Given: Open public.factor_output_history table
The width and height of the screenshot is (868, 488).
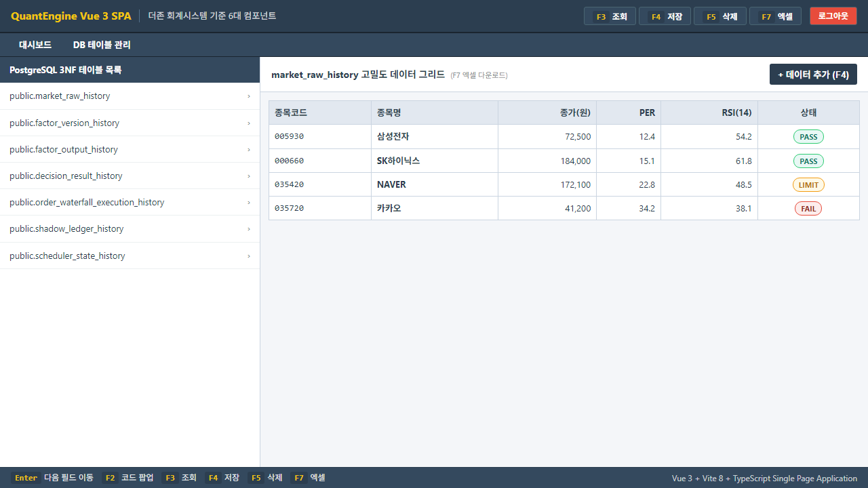Looking at the screenshot, I should (130, 149).
